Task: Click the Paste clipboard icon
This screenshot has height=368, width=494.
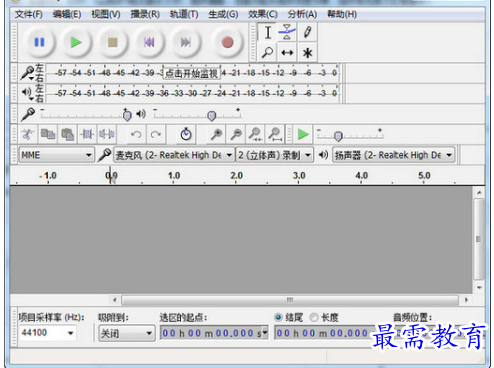Action: pos(68,134)
